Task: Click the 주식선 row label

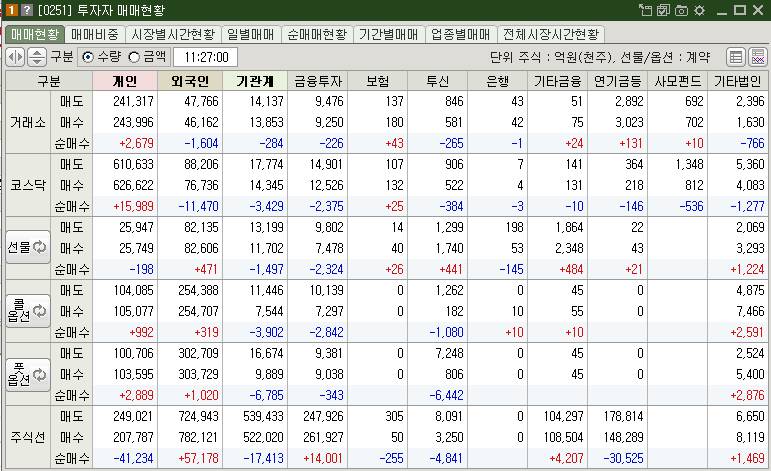Action: coord(28,437)
